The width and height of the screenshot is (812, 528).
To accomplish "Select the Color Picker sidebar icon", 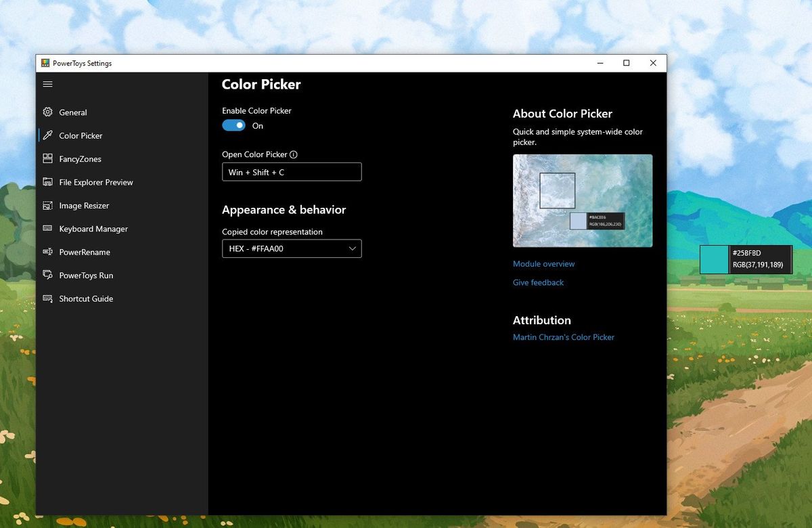I will pyautogui.click(x=47, y=135).
